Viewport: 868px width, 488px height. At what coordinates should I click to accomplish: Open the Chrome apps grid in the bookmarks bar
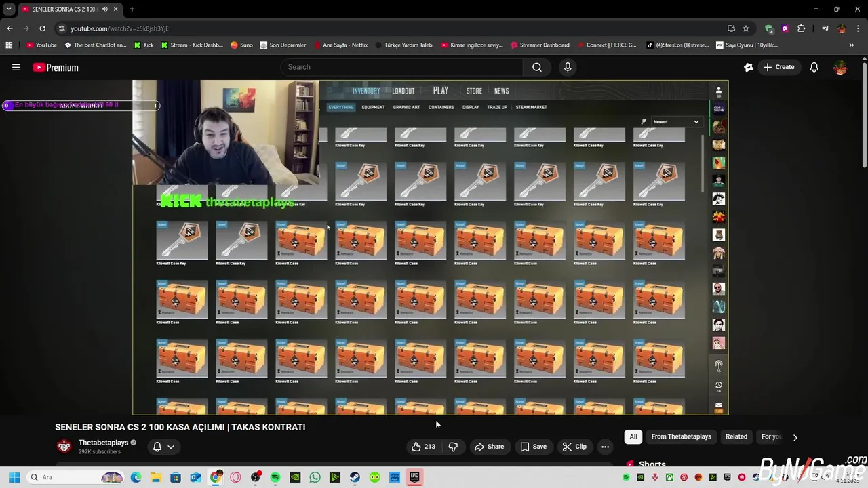click(9, 45)
